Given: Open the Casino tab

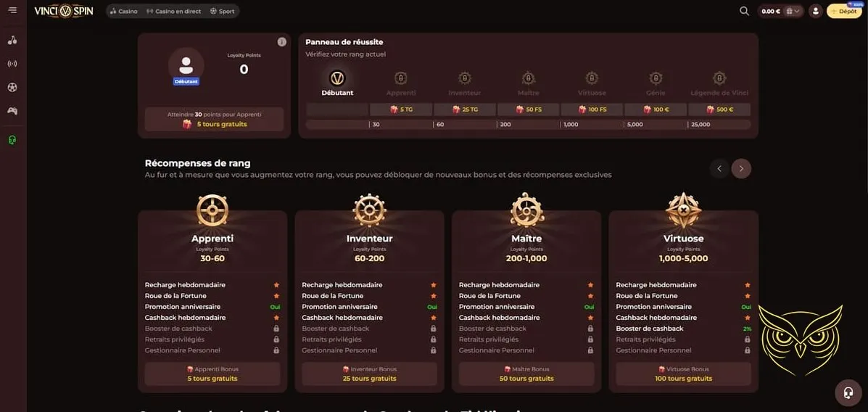Looking at the screenshot, I should pos(124,11).
